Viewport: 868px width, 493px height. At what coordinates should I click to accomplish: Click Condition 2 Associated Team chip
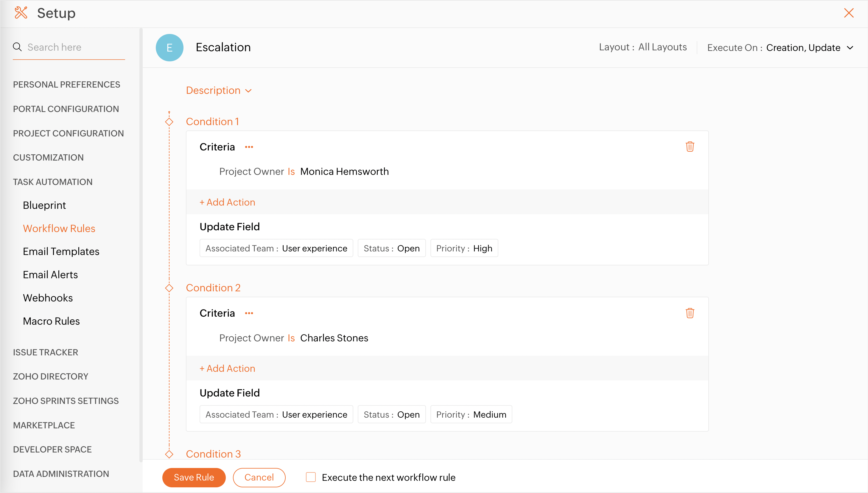point(276,414)
